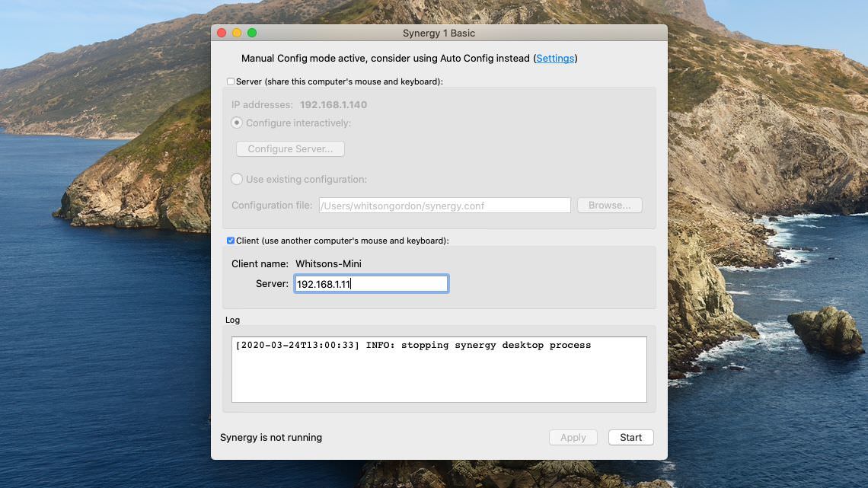Screen dimensions: 868x488
Task: Click the Configure Server button
Action: (x=290, y=148)
